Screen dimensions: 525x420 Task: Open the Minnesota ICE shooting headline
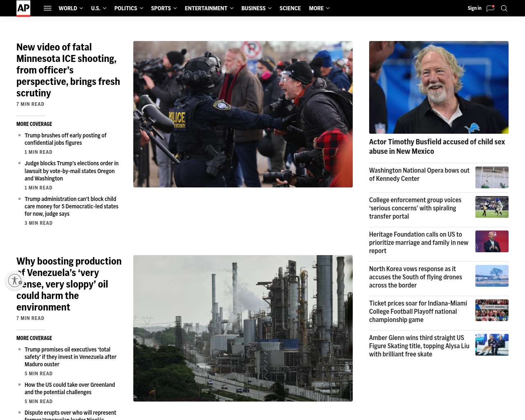tap(68, 70)
